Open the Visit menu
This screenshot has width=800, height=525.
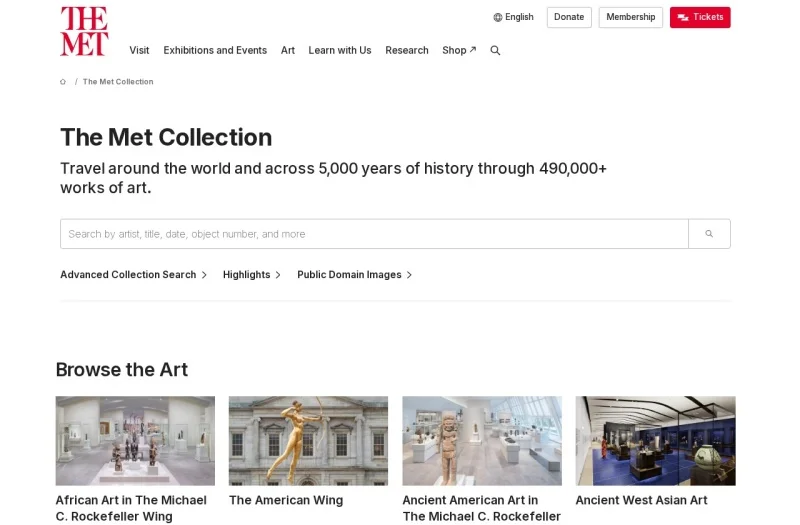139,51
